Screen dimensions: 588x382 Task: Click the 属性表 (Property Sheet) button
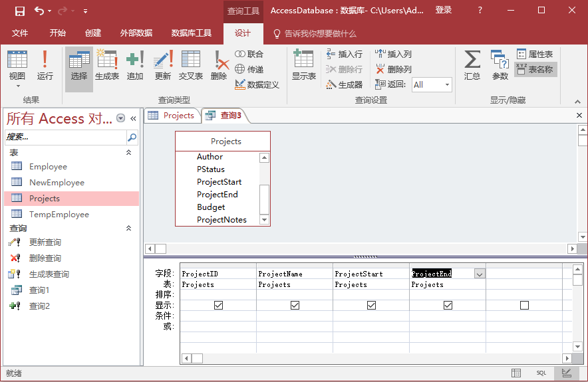[x=534, y=54]
